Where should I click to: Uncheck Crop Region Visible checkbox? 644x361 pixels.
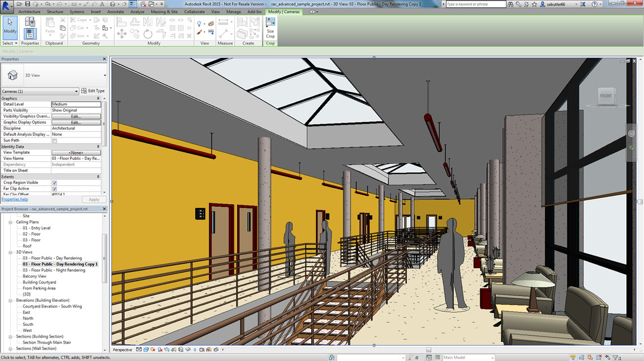(55, 183)
